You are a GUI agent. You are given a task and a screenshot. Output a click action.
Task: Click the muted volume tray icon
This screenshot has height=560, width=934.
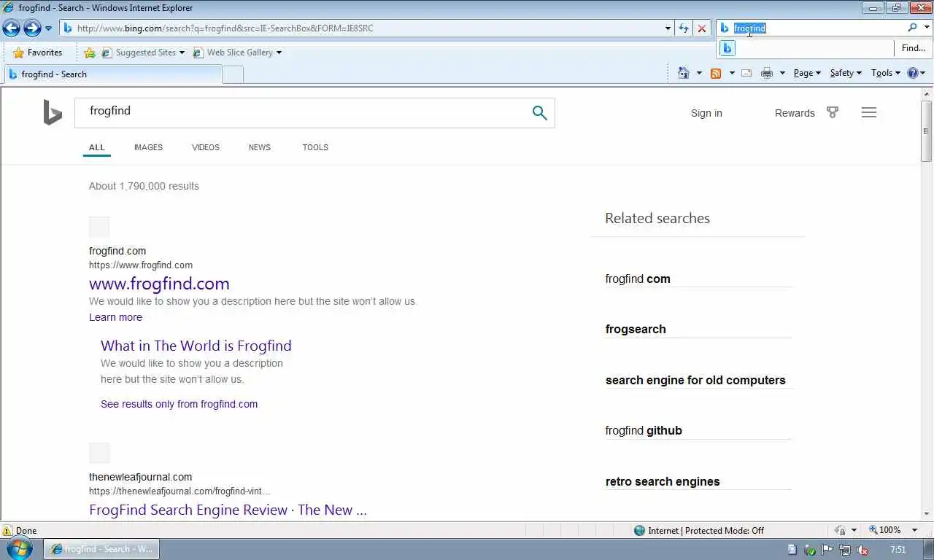tap(862, 550)
